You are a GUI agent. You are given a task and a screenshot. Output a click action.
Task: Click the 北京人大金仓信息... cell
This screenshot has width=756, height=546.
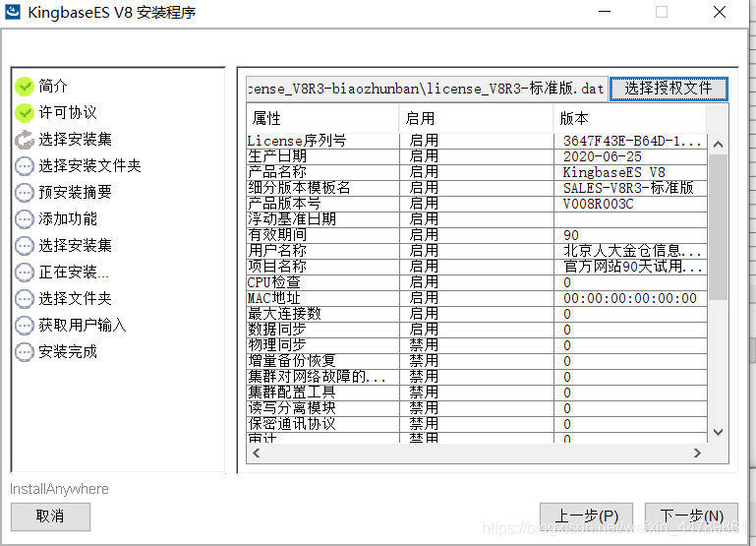coord(630,251)
